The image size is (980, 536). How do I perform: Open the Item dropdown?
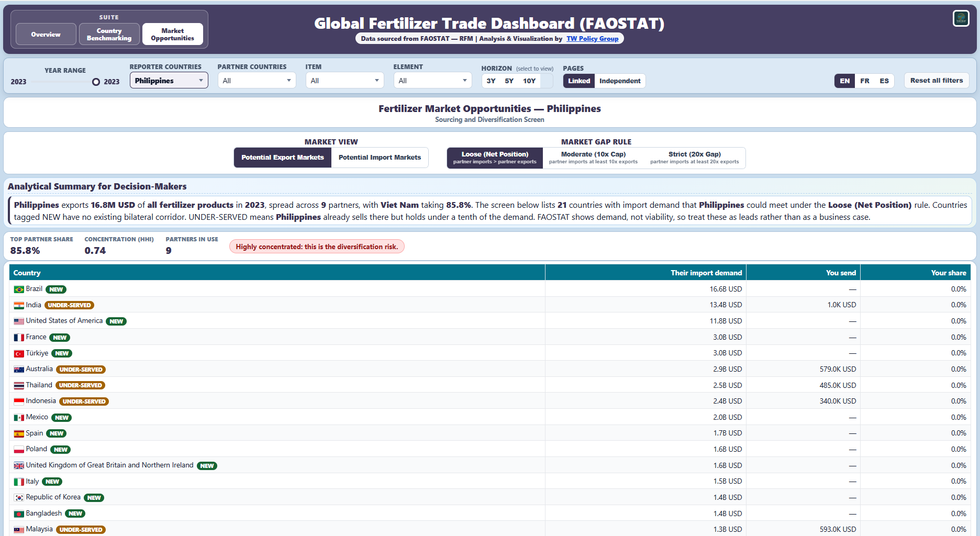click(344, 81)
